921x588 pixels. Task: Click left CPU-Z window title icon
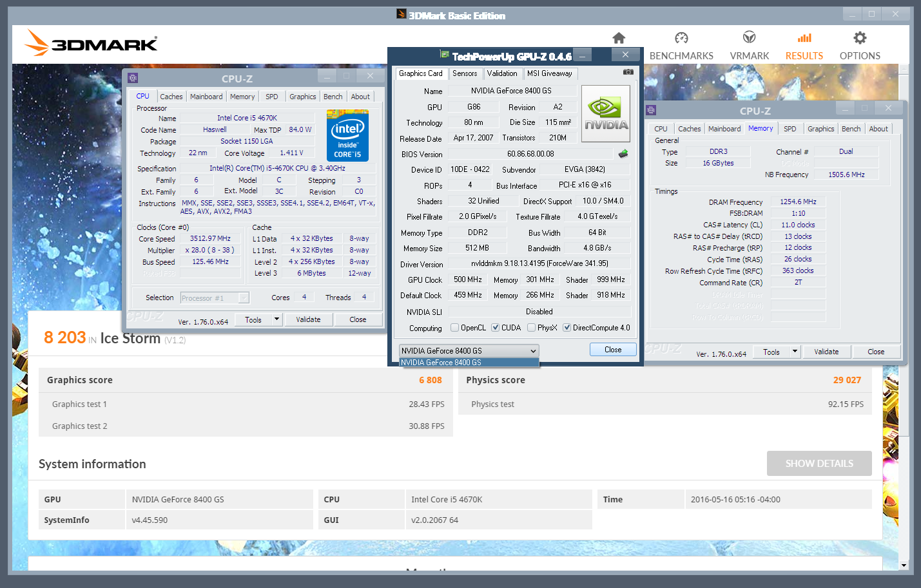(x=133, y=78)
